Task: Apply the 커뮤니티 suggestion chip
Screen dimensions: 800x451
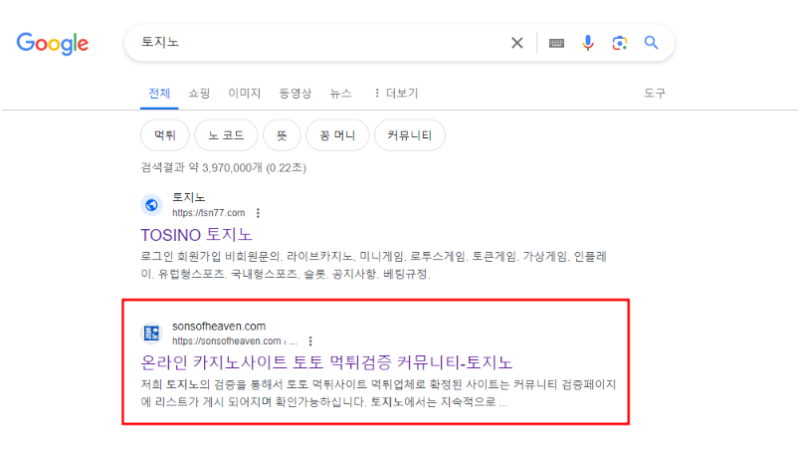Action: [x=409, y=135]
